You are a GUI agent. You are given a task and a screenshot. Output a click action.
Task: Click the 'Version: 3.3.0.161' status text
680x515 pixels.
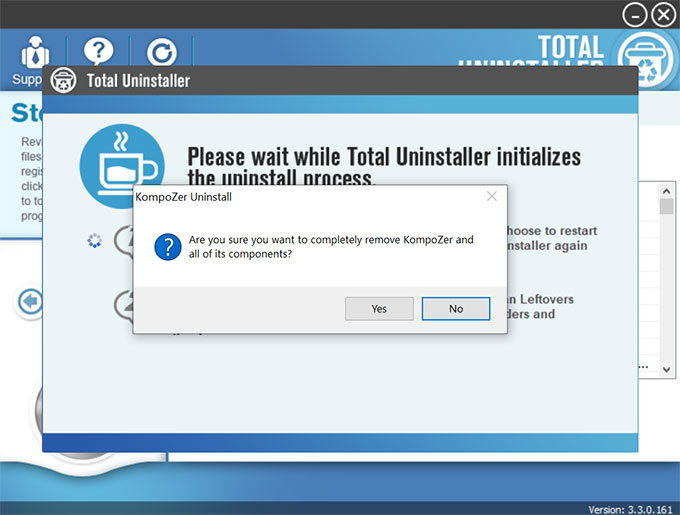coord(630,509)
